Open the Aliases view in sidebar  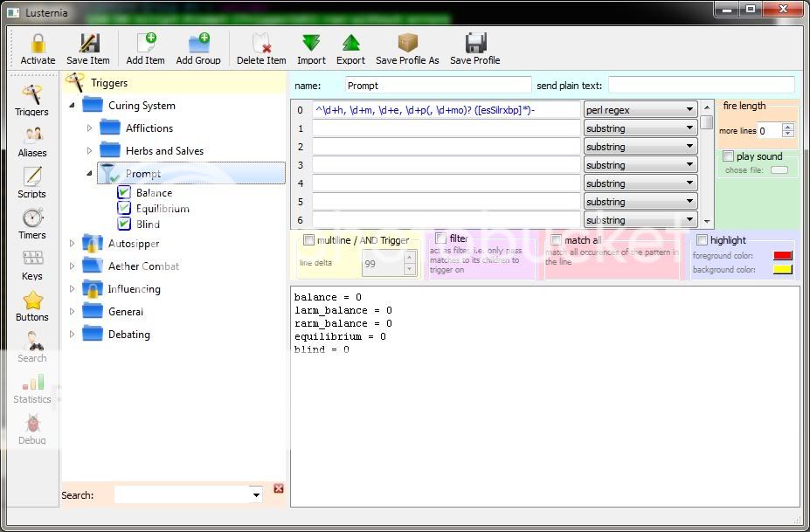click(x=32, y=142)
